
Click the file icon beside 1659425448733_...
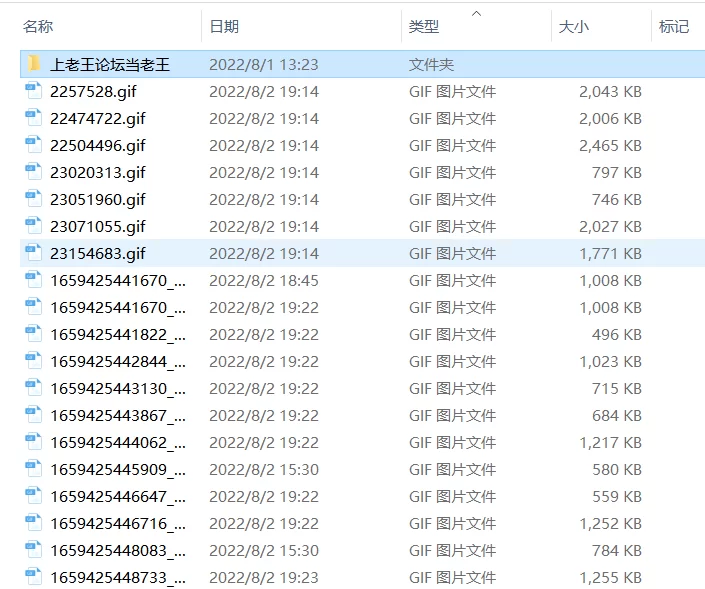(34, 576)
